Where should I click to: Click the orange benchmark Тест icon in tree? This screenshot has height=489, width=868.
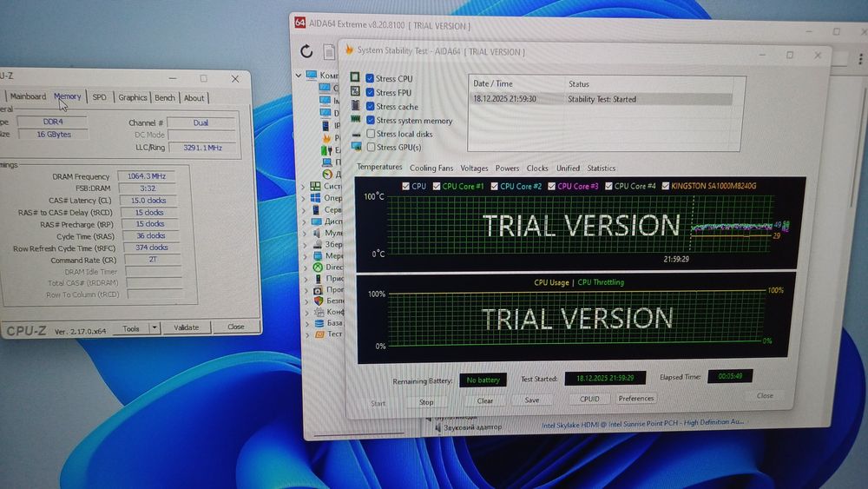(x=320, y=334)
